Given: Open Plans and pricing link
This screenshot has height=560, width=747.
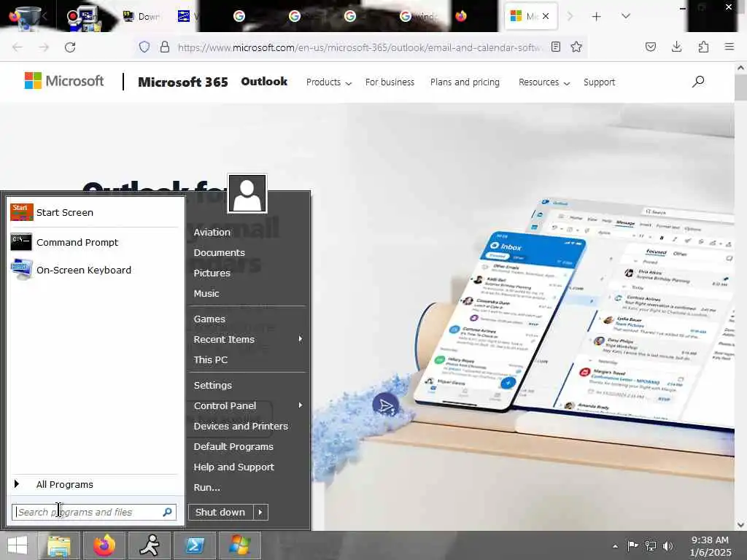Looking at the screenshot, I should [465, 82].
